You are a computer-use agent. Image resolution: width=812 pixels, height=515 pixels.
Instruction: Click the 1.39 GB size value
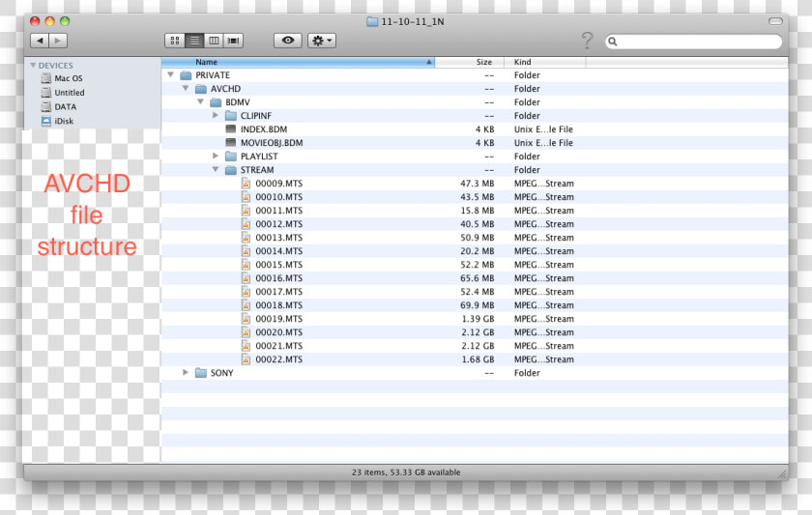(478, 319)
